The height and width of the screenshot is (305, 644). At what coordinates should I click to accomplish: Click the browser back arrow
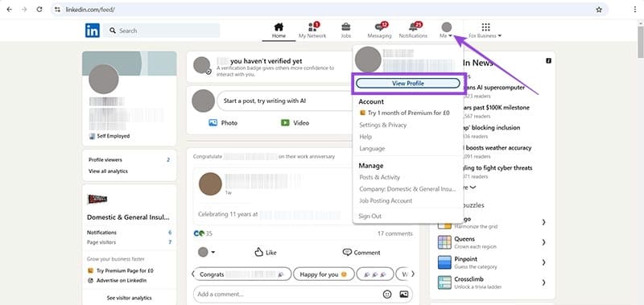point(10,10)
